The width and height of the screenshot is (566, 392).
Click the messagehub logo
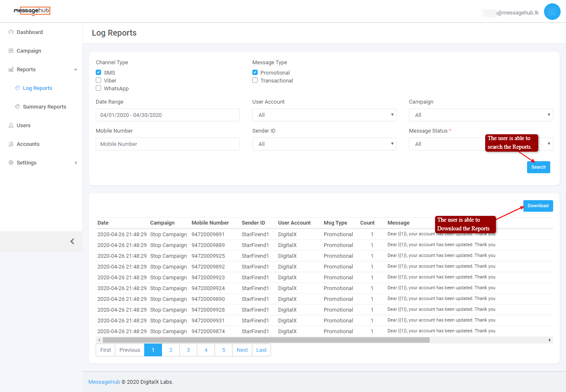click(x=32, y=11)
